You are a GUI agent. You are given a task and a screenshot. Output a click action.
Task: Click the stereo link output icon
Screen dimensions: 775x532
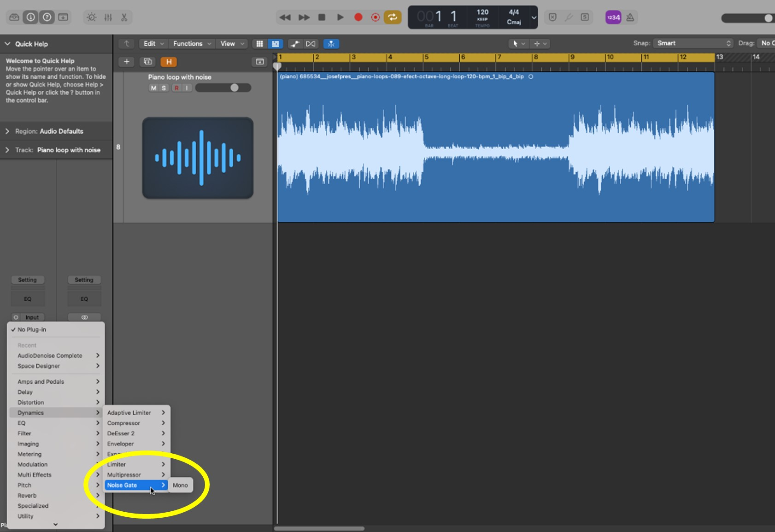pyautogui.click(x=84, y=317)
